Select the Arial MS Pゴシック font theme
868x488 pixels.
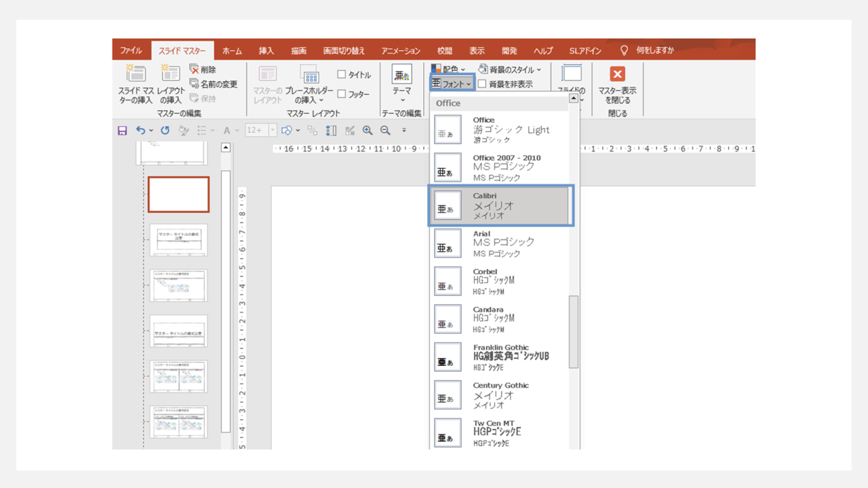(x=499, y=243)
